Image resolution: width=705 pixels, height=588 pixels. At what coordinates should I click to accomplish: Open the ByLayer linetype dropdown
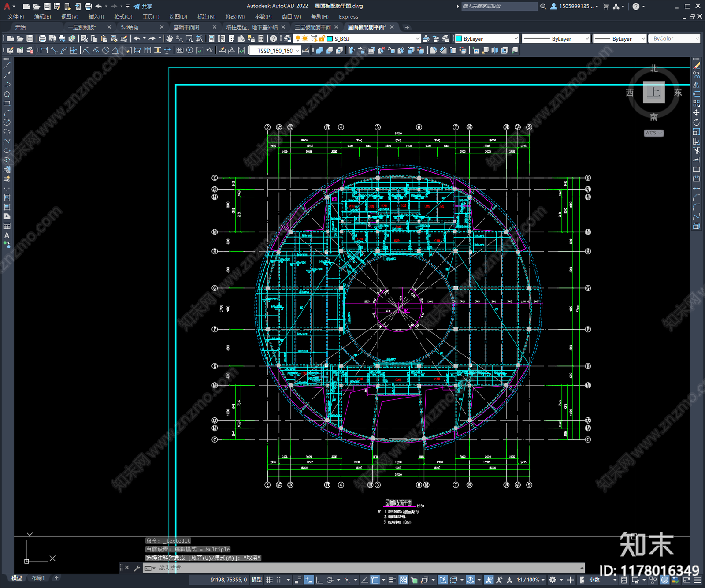pos(556,39)
